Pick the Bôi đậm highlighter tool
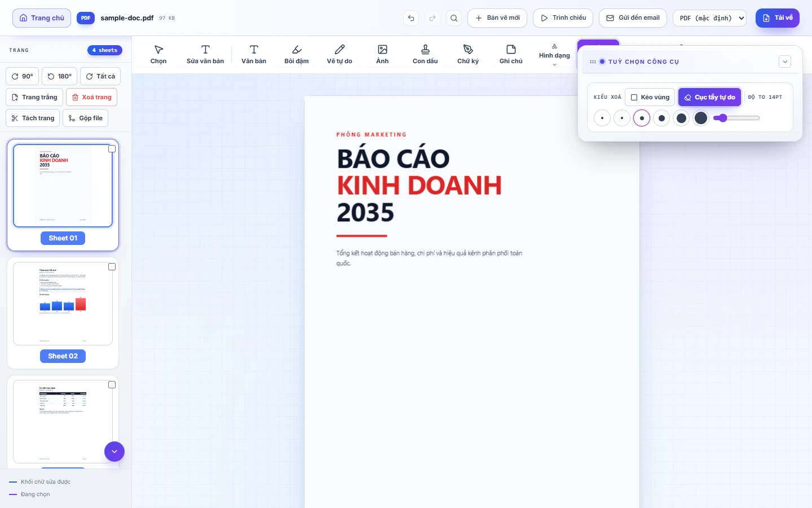Viewport: 812px width, 508px height. click(297, 55)
